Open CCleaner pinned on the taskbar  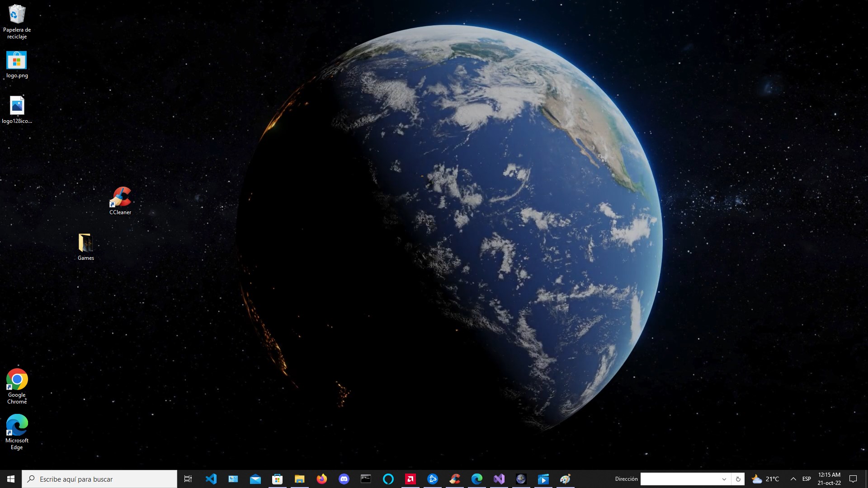pos(455,479)
